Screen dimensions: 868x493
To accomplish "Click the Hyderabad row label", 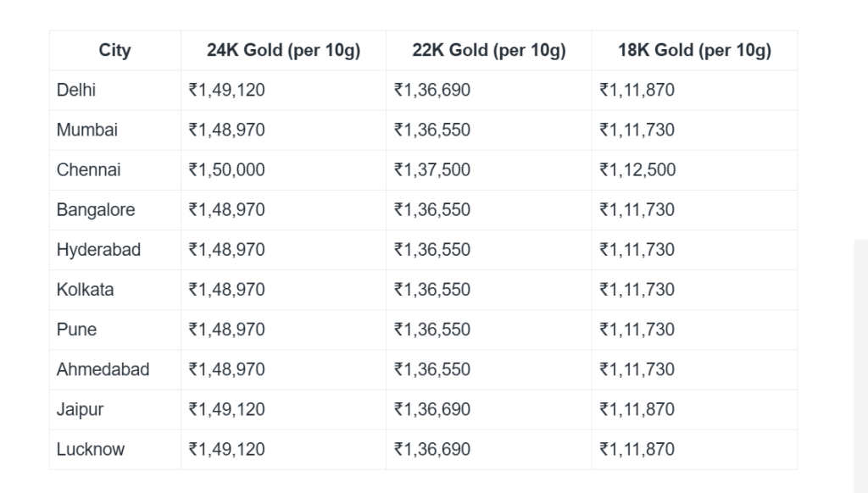I will [x=98, y=250].
